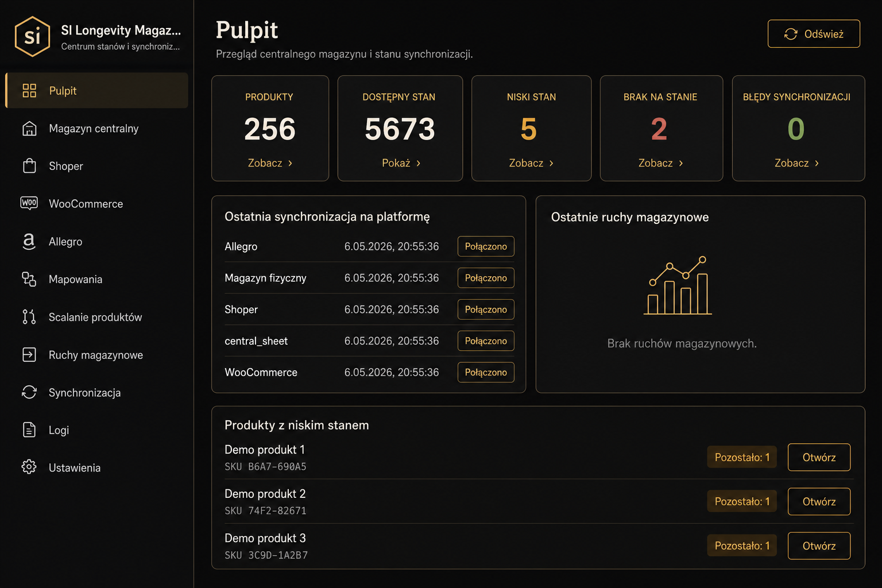Image resolution: width=882 pixels, height=588 pixels.
Task: Click the Pulpit dashboard grid icon
Action: (x=29, y=90)
